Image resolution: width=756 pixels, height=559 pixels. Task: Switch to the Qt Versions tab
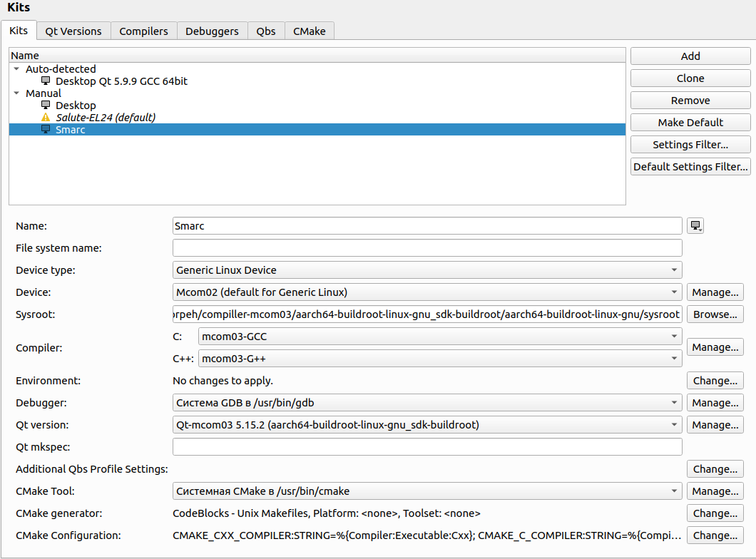[x=73, y=31]
